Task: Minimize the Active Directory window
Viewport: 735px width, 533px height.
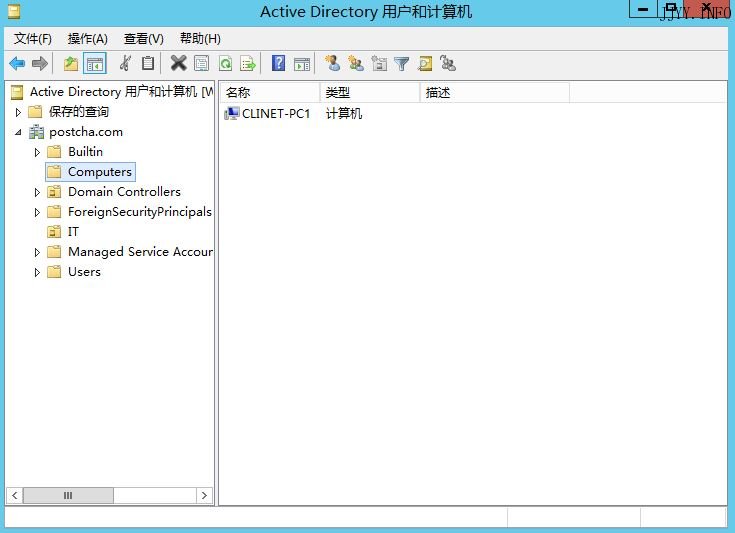Action: pyautogui.click(x=643, y=9)
